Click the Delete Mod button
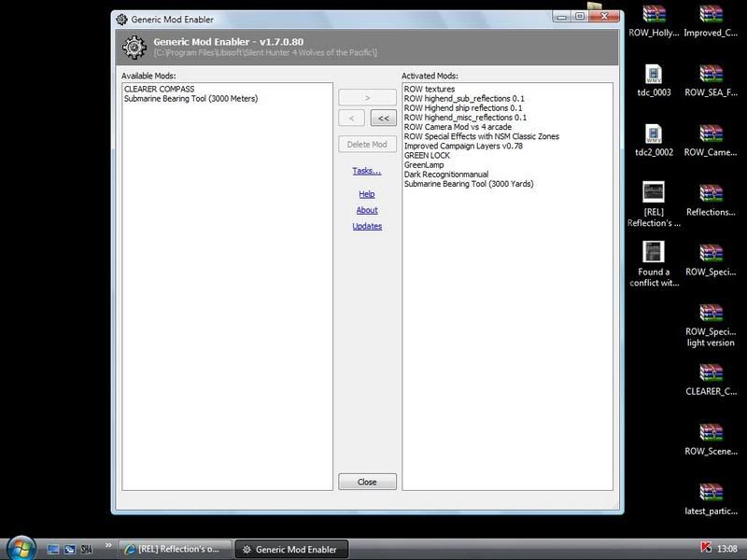 pos(367,145)
